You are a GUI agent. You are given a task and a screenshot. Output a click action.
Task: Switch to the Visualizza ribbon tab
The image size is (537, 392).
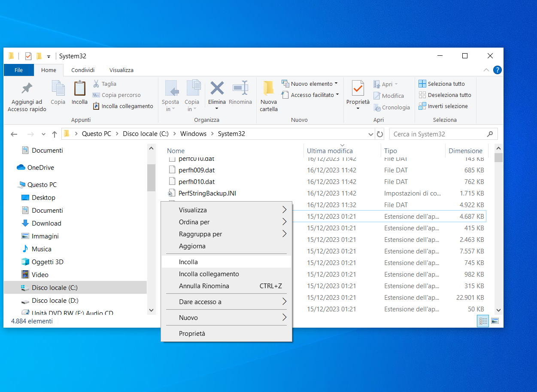tap(121, 70)
